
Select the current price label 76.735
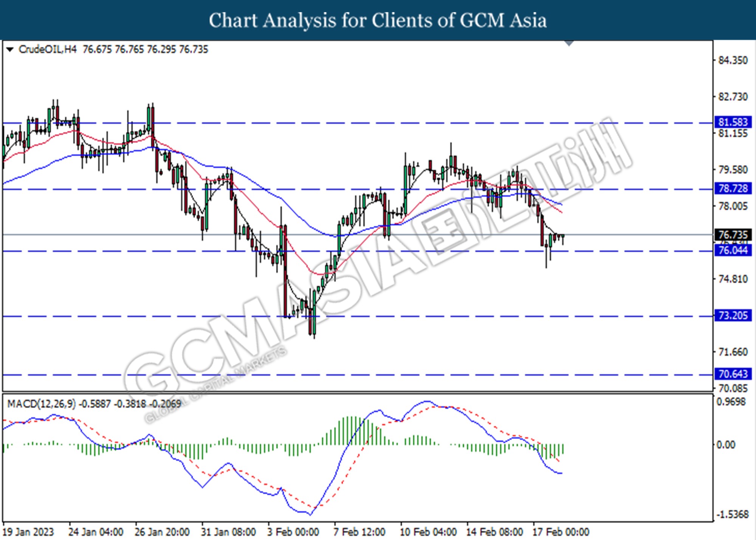tap(733, 235)
